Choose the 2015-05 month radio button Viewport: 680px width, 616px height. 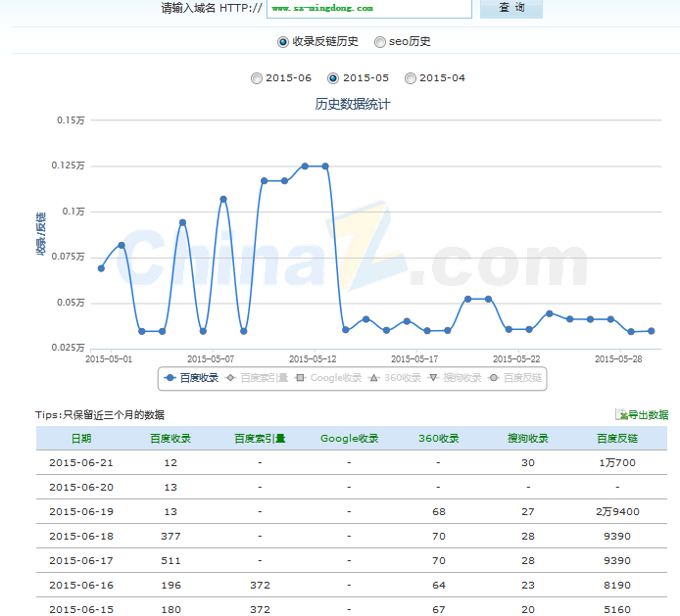tap(333, 78)
